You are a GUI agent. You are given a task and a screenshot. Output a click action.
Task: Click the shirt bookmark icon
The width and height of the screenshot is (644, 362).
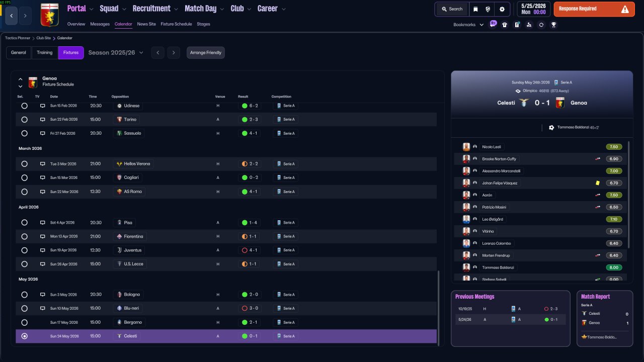[x=505, y=25]
